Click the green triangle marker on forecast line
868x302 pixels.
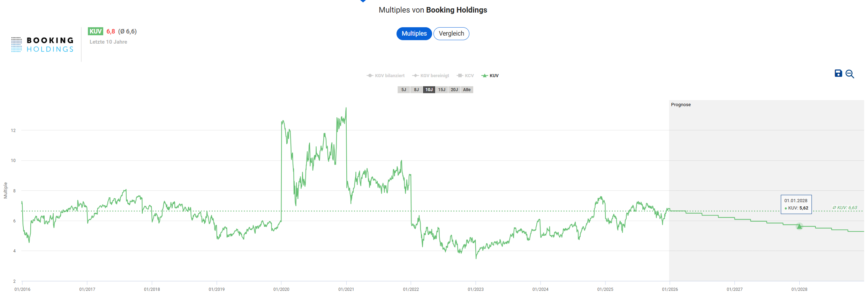(799, 227)
